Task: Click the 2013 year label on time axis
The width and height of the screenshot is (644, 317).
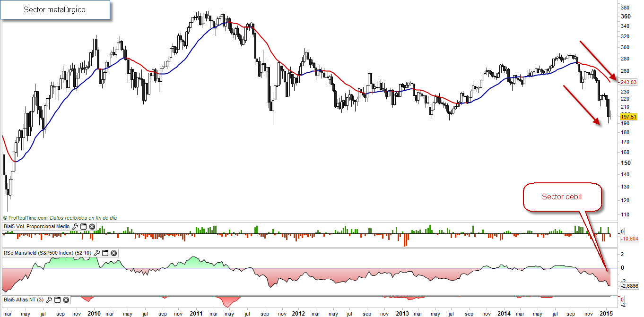Action: coord(402,313)
